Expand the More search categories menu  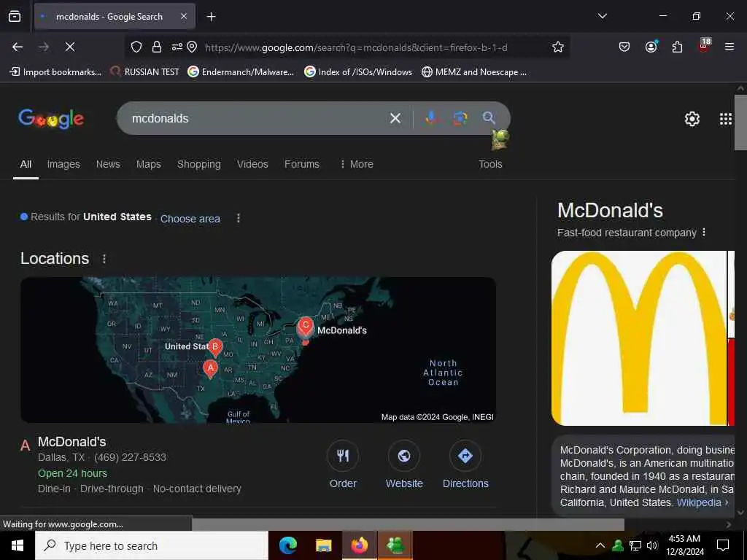[x=356, y=164]
